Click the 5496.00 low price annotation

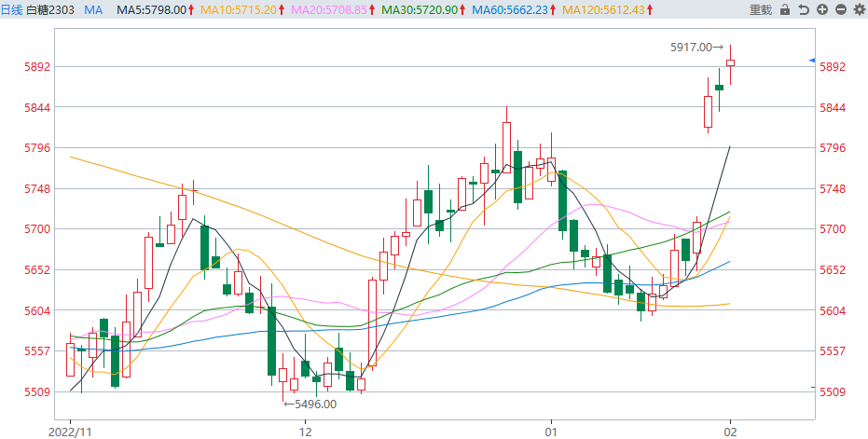point(315,404)
